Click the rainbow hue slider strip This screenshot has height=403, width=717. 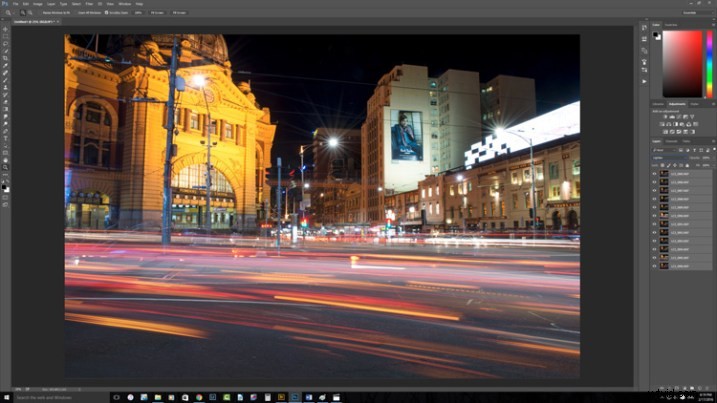(710, 64)
